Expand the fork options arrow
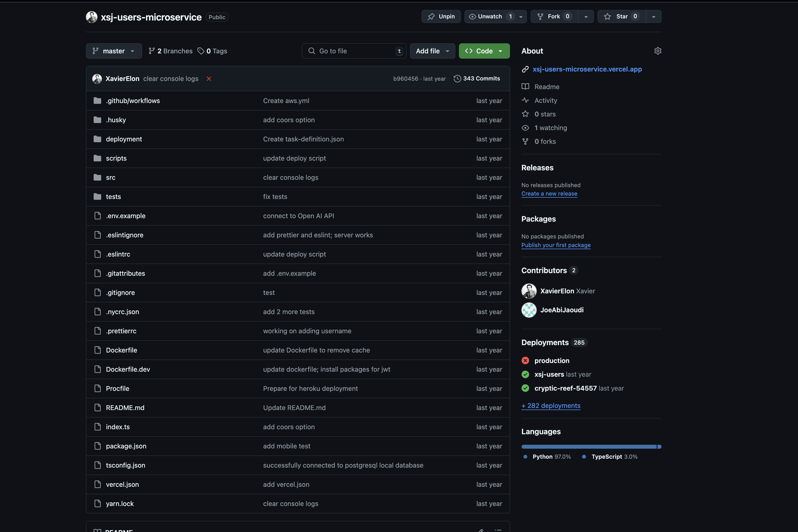The image size is (798, 532). click(x=586, y=16)
